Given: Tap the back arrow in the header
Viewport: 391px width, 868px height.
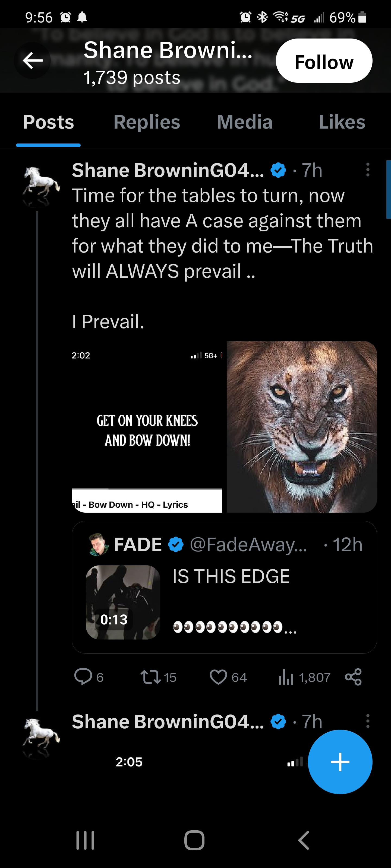Looking at the screenshot, I should coord(32,61).
